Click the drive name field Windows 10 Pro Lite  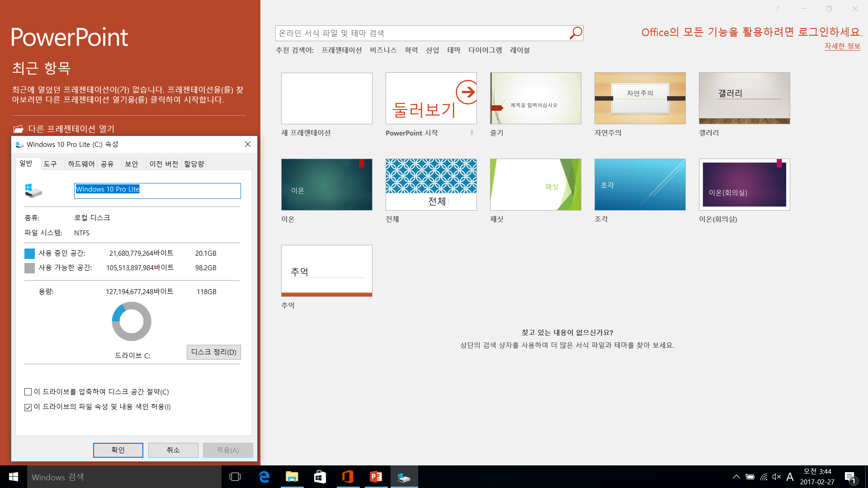[x=157, y=191]
